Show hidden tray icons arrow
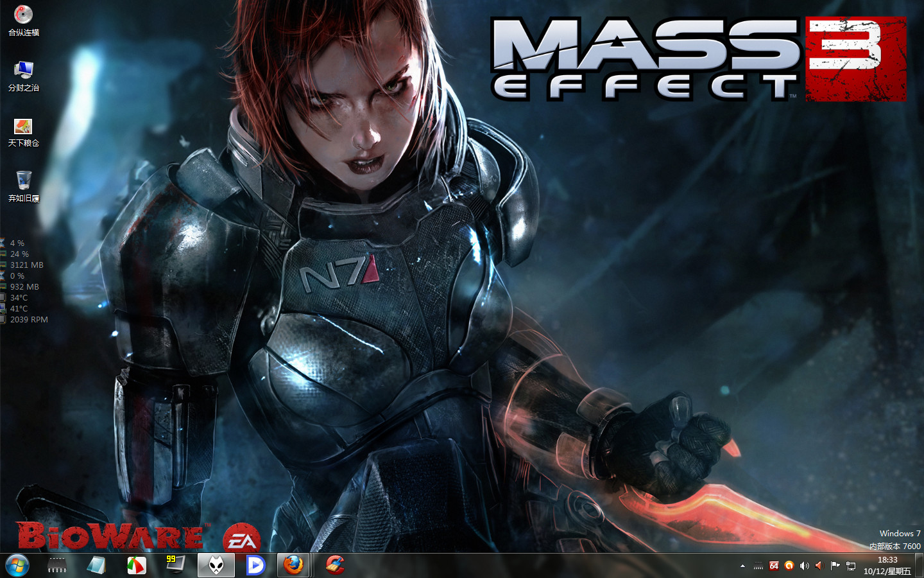The image size is (924, 578). [742, 566]
